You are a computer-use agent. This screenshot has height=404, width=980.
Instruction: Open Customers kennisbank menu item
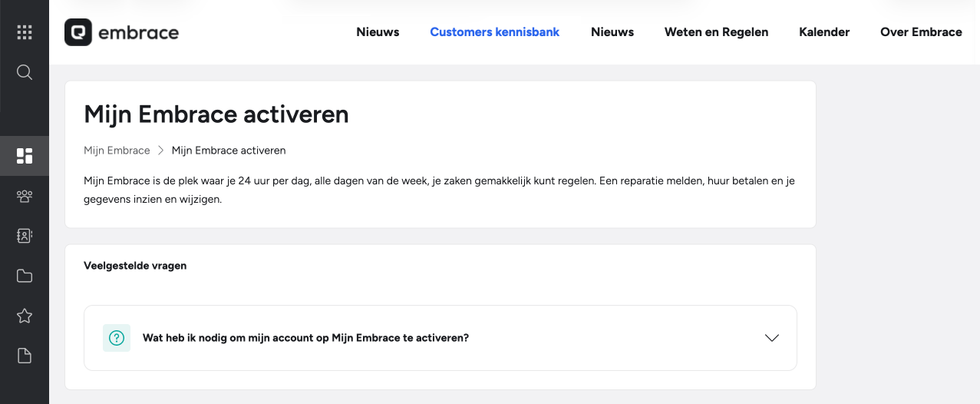click(x=495, y=32)
